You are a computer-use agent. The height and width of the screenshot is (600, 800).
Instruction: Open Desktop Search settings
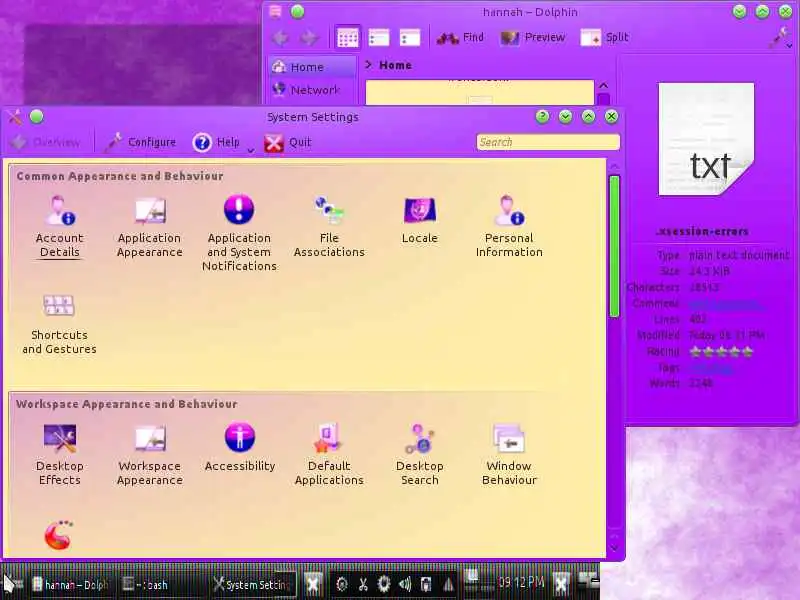pos(419,455)
